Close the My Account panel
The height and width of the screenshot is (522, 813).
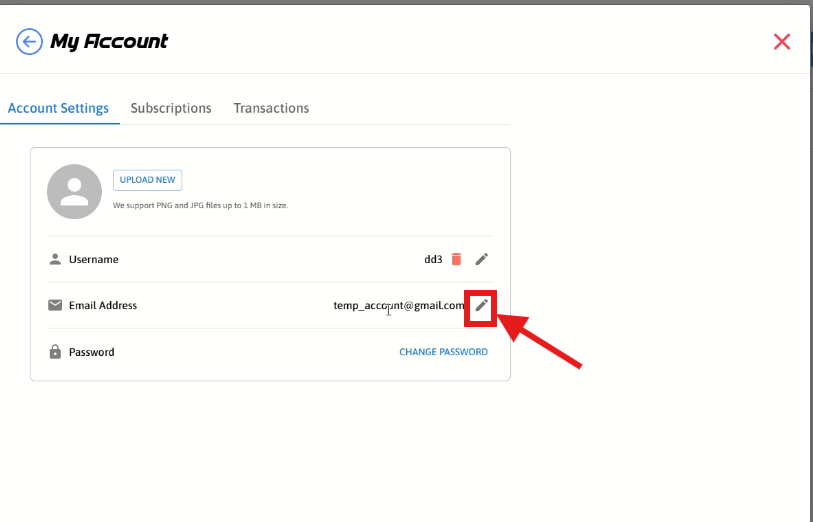pos(782,41)
